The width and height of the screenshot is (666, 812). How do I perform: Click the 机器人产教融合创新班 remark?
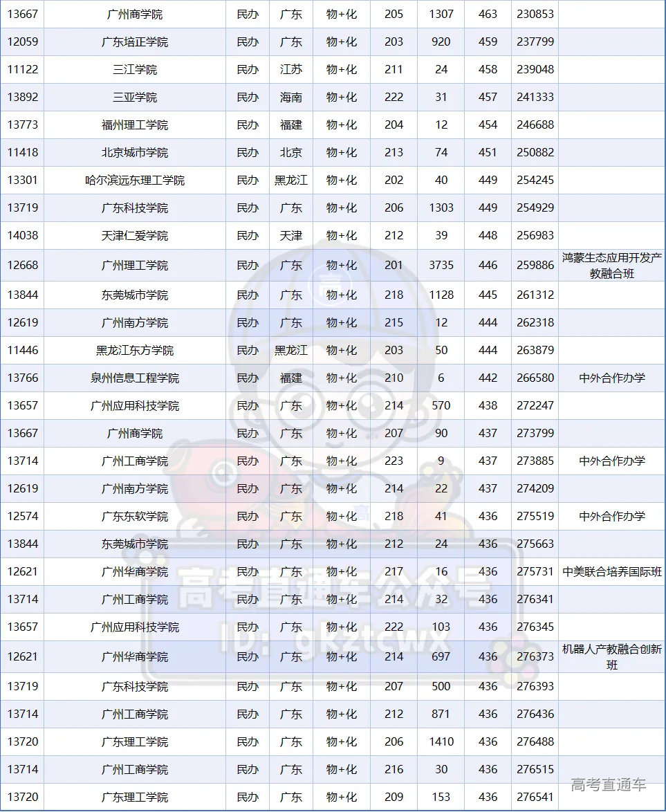(x=612, y=657)
